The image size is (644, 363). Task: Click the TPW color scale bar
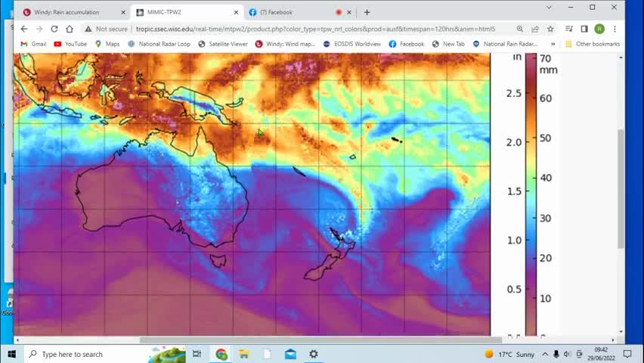click(531, 194)
